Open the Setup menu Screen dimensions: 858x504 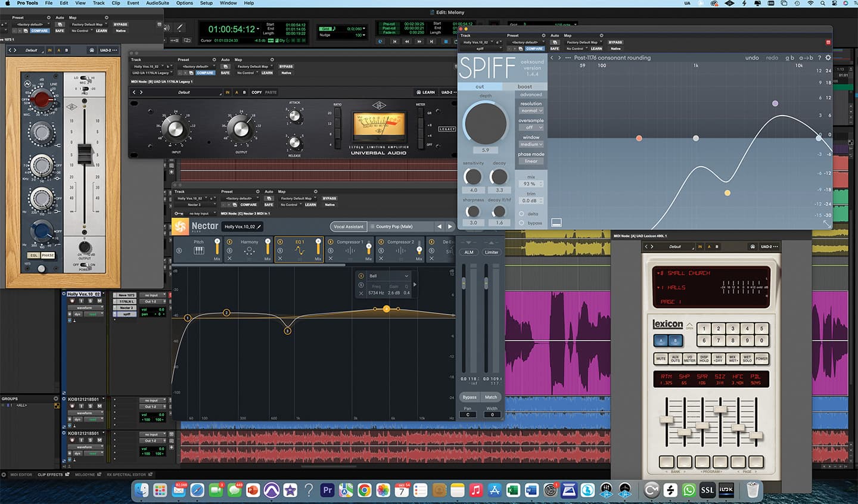click(x=206, y=3)
